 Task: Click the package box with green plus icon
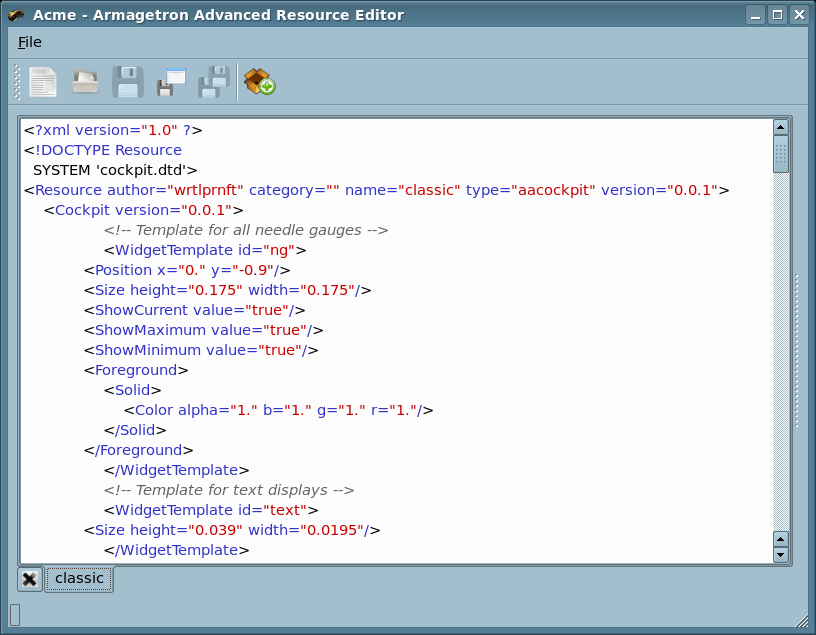259,82
